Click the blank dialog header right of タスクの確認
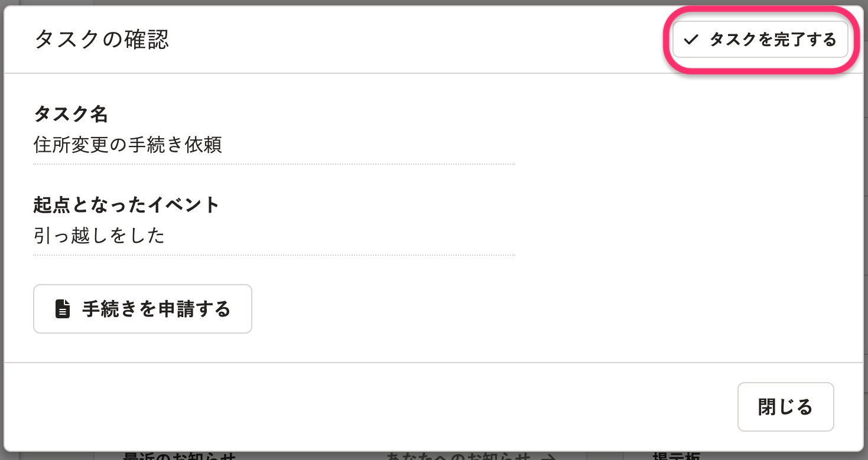Screen dimensions: 868x460 pos(414,40)
